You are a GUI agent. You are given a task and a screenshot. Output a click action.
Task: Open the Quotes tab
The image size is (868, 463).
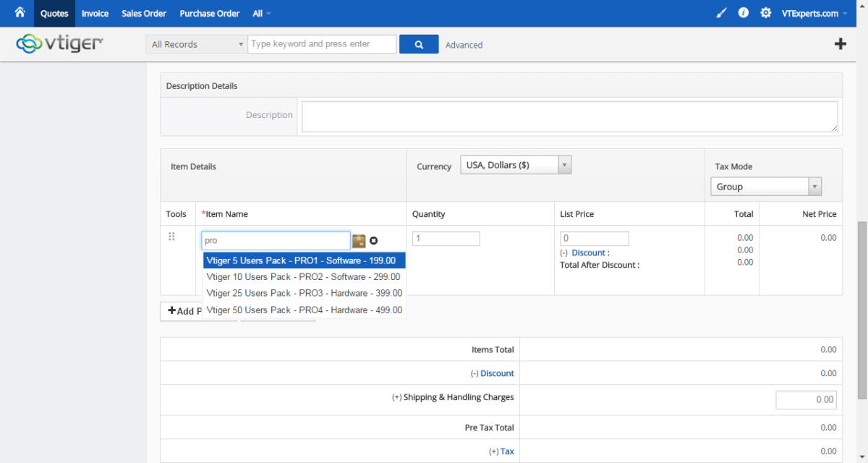[54, 13]
